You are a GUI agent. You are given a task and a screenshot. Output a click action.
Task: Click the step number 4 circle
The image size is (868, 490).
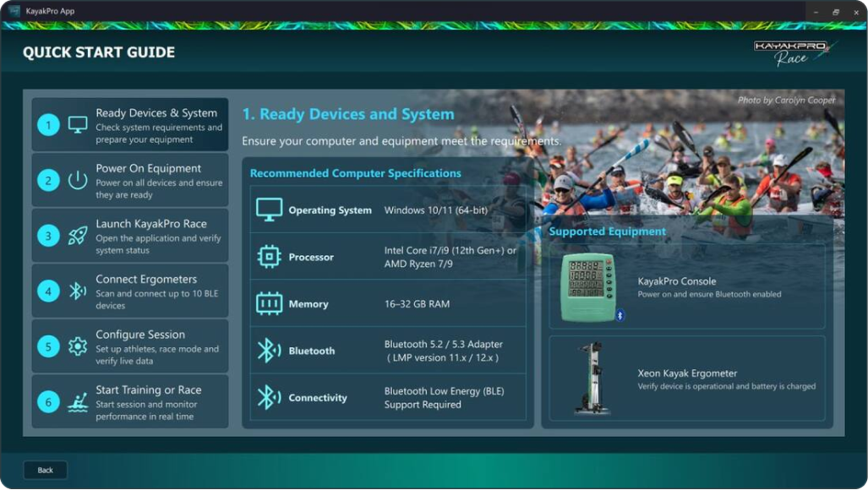48,291
